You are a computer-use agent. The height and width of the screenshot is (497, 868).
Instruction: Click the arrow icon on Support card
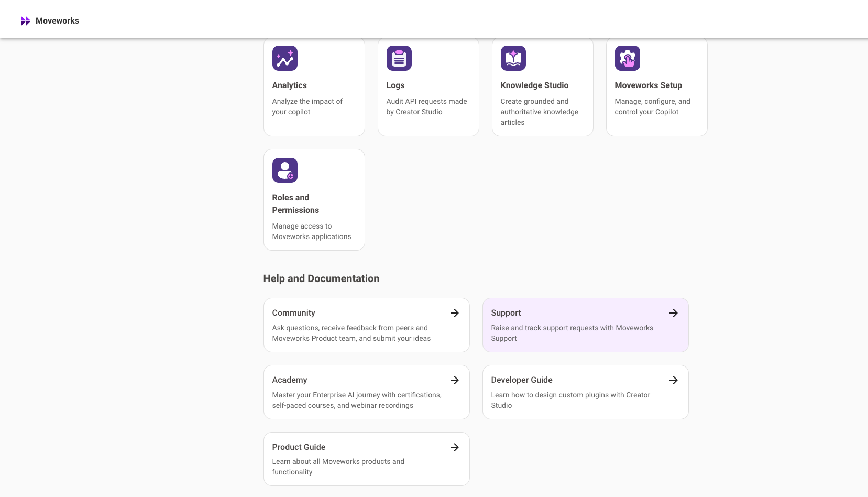tap(674, 313)
